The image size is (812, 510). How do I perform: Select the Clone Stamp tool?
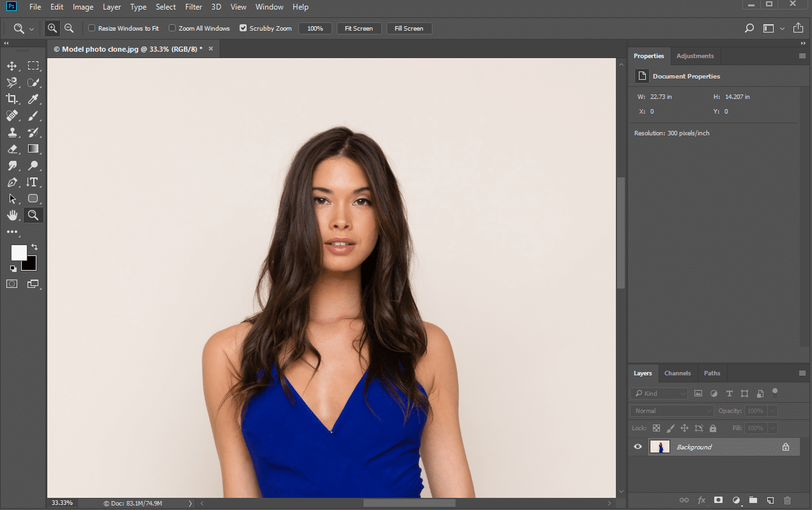click(x=12, y=132)
